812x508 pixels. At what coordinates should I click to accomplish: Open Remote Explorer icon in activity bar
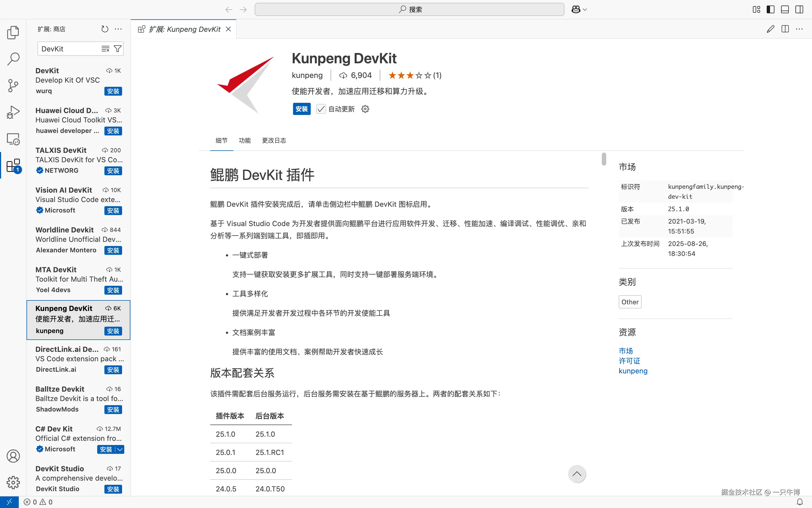(13, 139)
